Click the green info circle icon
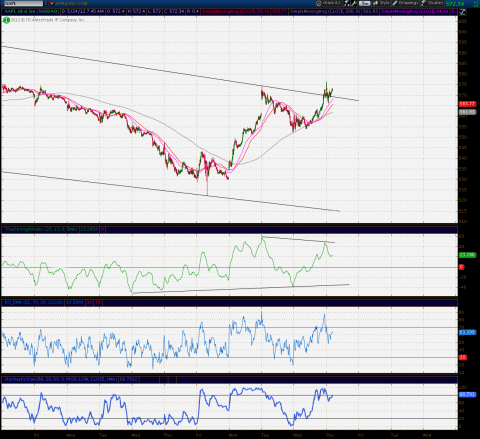 point(6,20)
